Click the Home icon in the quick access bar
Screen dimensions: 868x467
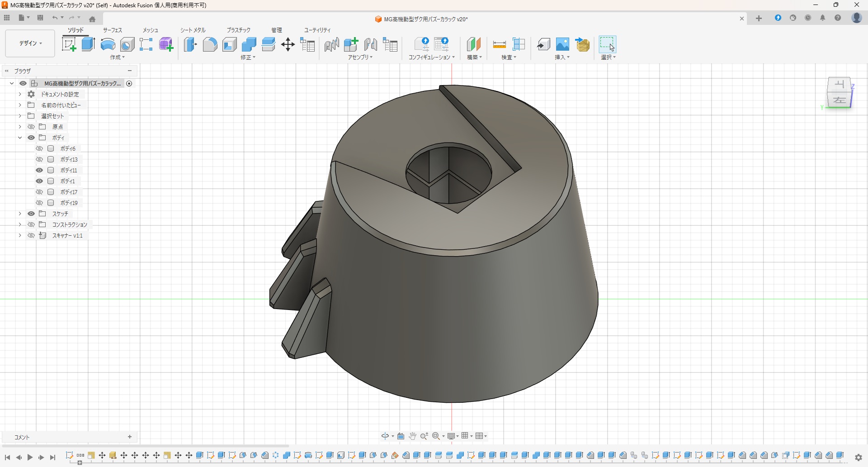click(92, 19)
